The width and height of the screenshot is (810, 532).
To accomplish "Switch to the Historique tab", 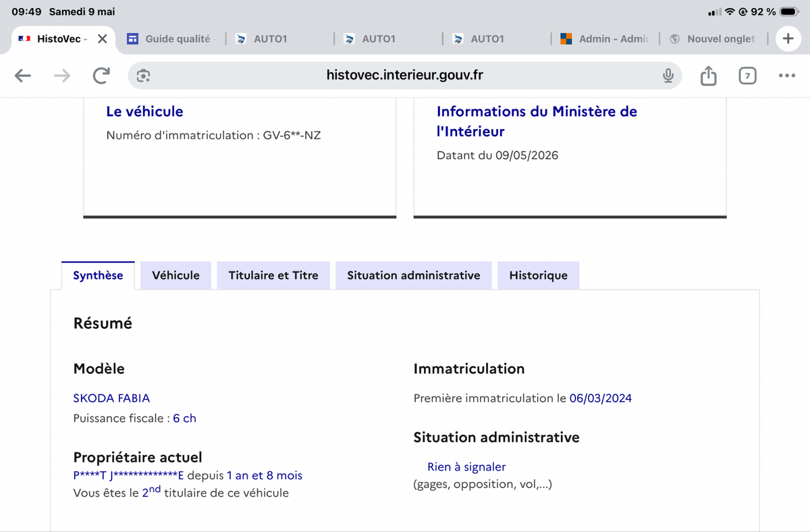I will (x=539, y=275).
